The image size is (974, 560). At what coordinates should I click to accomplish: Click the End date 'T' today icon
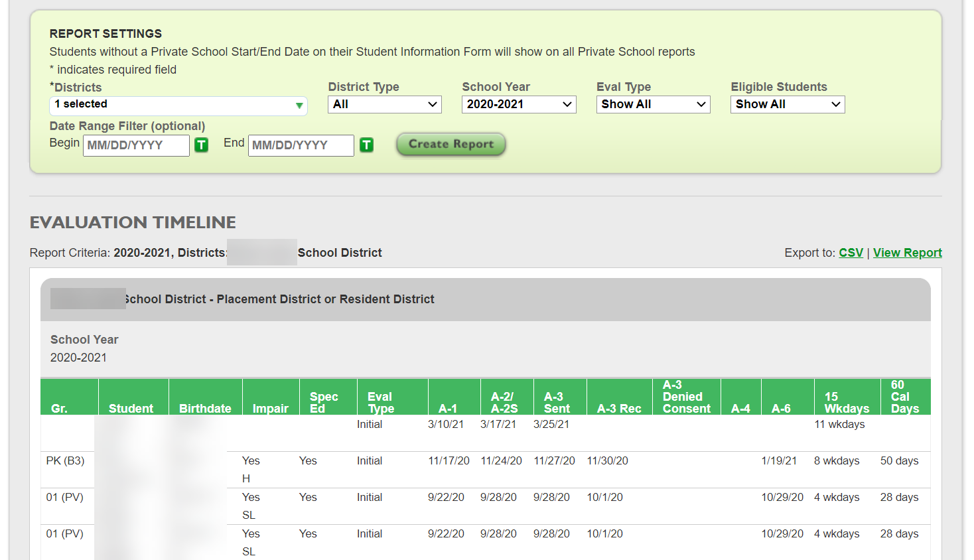click(366, 145)
